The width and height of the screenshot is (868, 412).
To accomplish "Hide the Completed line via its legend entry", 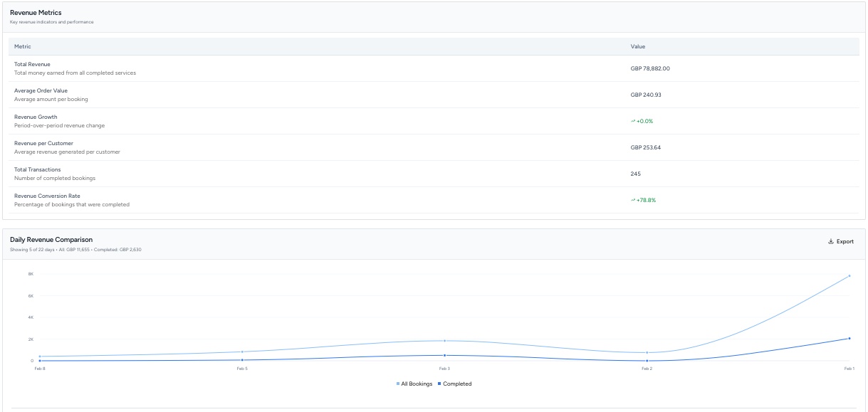I will click(x=456, y=384).
